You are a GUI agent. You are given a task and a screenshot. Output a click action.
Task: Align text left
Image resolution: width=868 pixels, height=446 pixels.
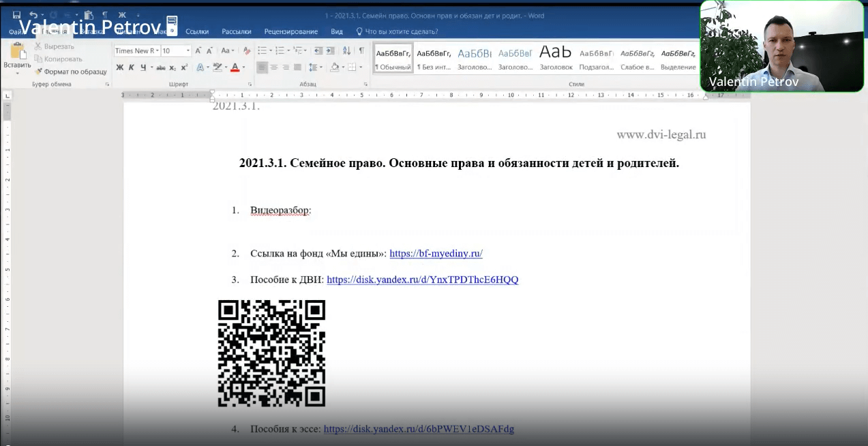(262, 67)
